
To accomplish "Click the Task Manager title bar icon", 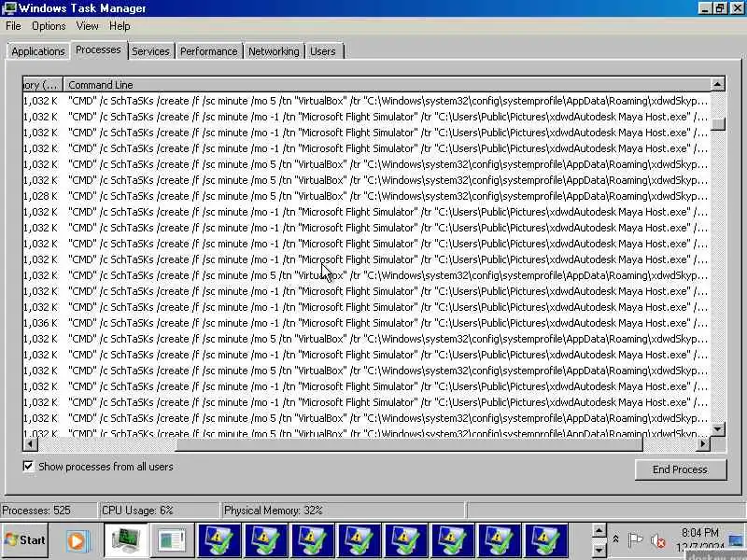I will [x=8, y=7].
